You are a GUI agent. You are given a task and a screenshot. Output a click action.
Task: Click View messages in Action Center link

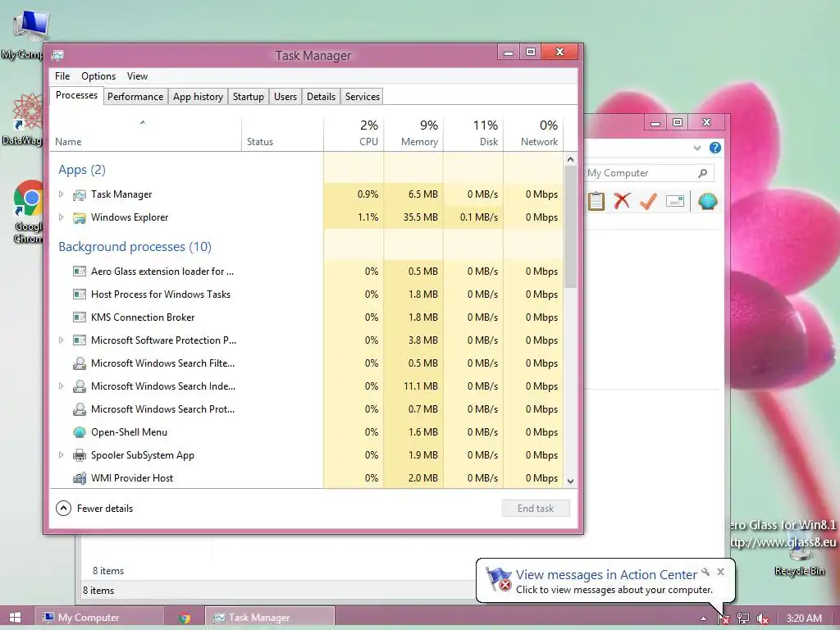click(x=606, y=575)
